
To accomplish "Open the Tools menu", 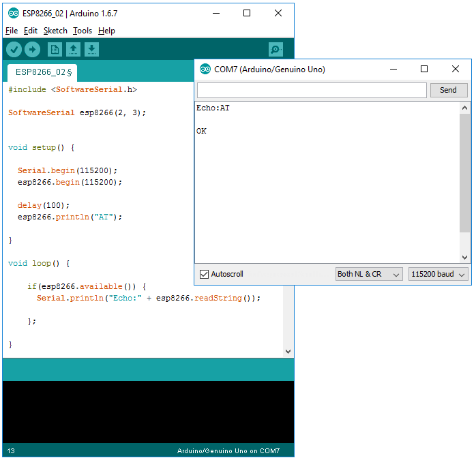I will click(83, 31).
